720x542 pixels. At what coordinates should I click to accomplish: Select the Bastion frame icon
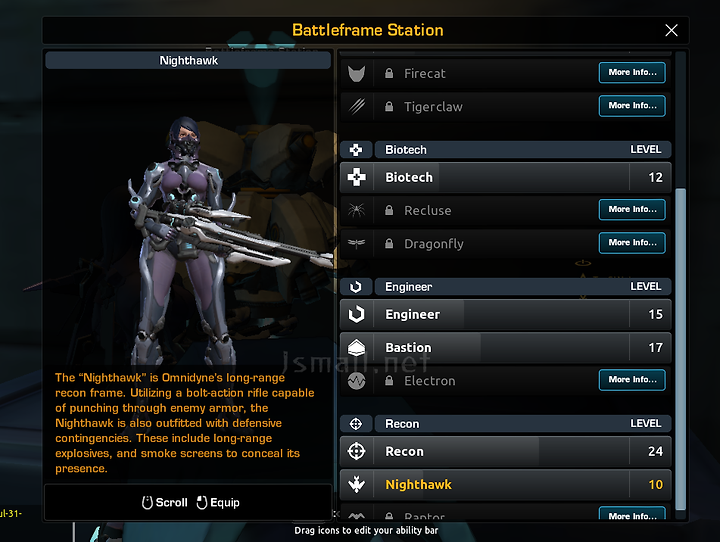(x=356, y=348)
